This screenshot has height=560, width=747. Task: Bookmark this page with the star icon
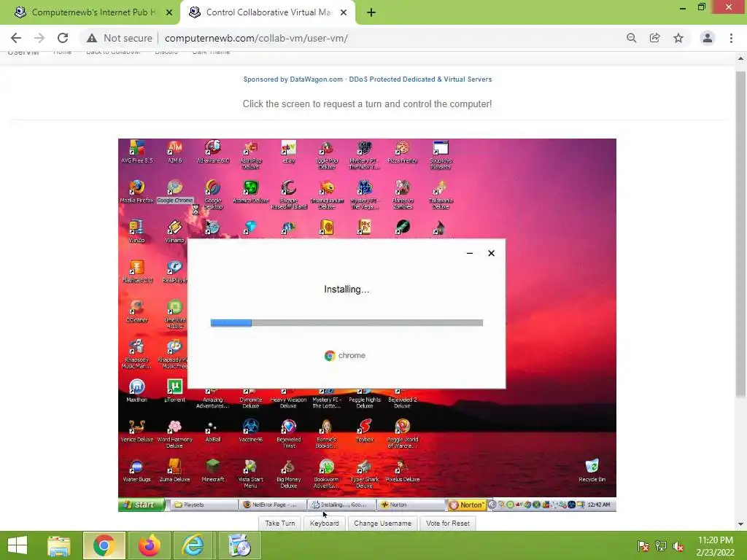click(678, 38)
